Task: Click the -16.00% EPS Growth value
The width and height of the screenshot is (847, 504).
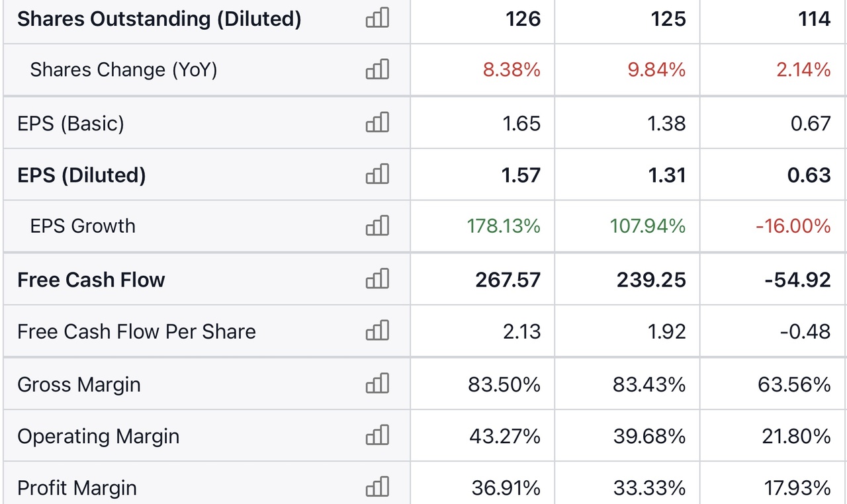Action: (793, 226)
